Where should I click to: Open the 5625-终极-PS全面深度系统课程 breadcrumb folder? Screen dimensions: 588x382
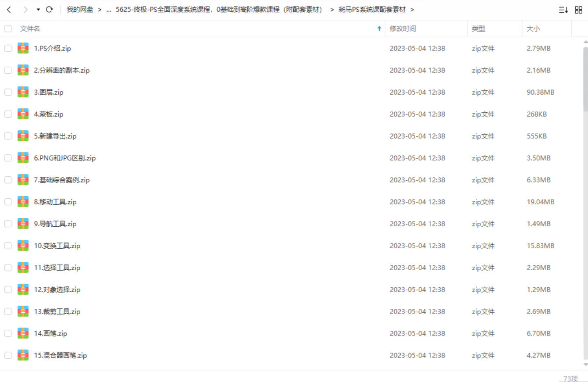tap(219, 10)
